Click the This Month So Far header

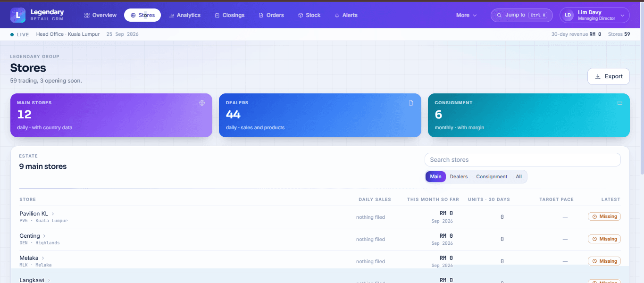433,200
